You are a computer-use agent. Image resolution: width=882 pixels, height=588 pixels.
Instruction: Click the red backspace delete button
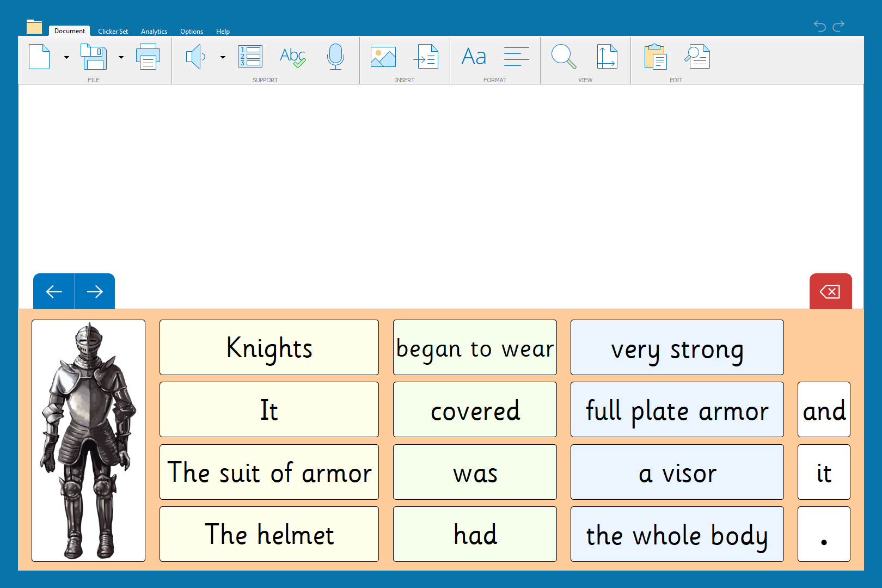pos(830,292)
